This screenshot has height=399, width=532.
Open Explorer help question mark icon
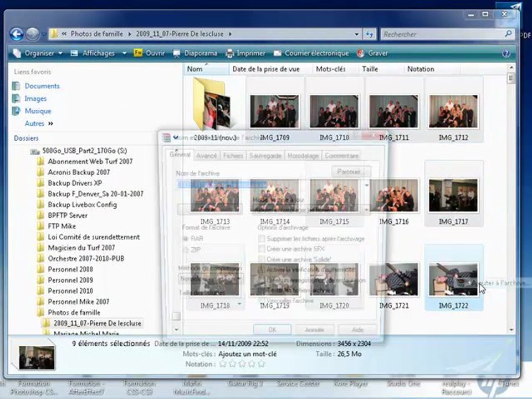[x=506, y=54]
